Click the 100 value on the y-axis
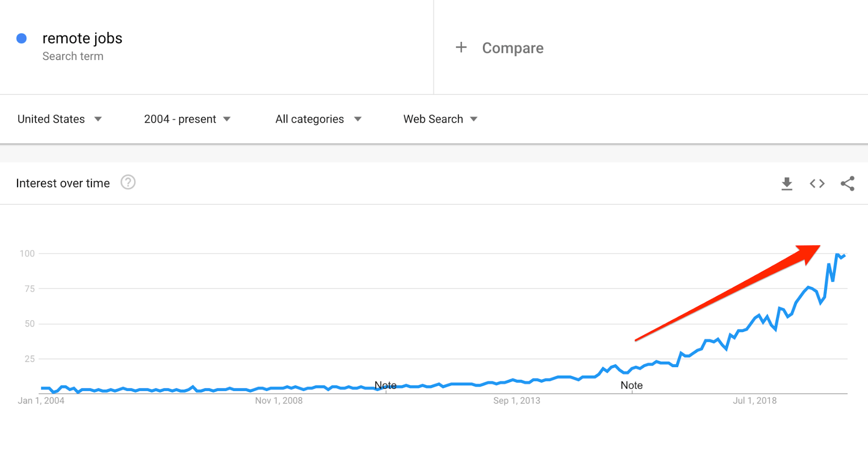Image resolution: width=868 pixels, height=458 pixels. [x=27, y=254]
